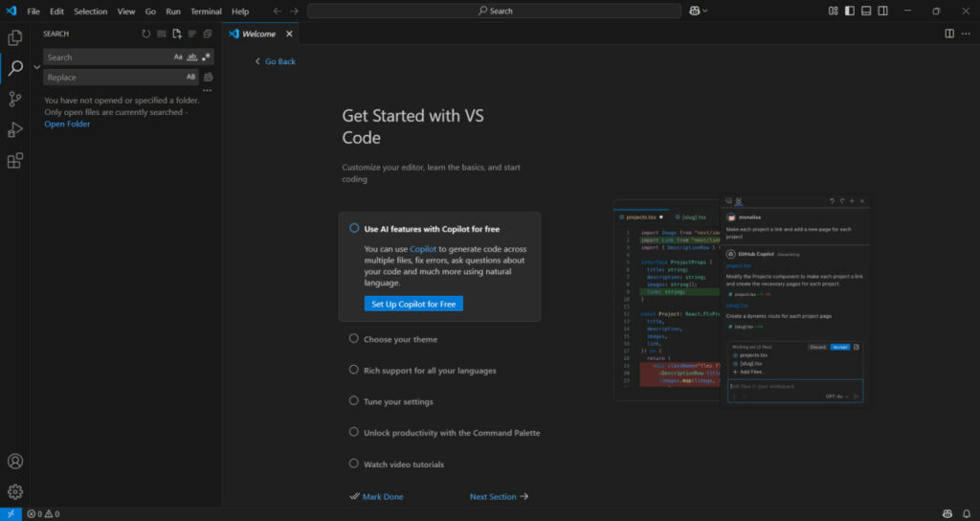Open the Accounts menu icon
The image size is (980, 521).
tap(15, 462)
